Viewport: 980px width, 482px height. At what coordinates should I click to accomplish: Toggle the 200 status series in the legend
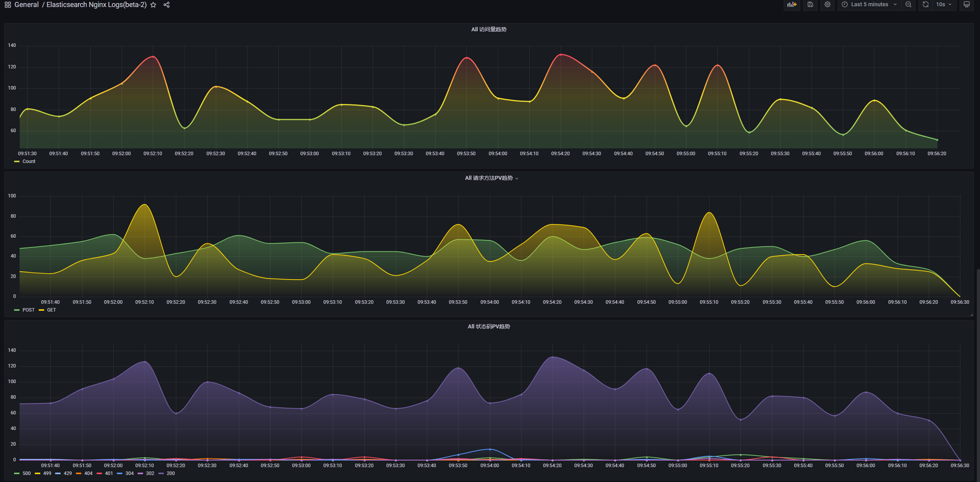[170, 473]
